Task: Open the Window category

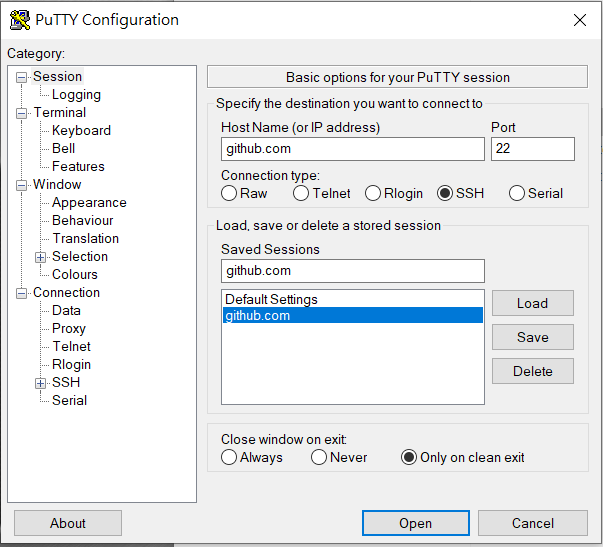Action: coord(57,184)
